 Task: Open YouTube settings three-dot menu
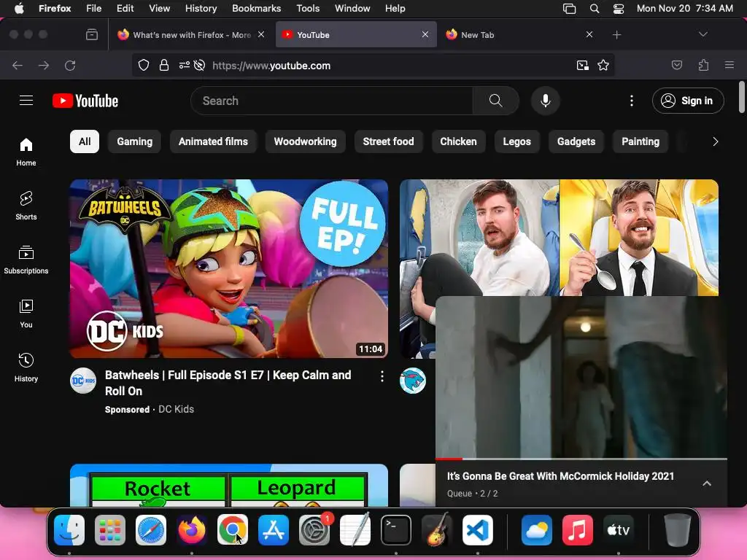click(x=632, y=101)
